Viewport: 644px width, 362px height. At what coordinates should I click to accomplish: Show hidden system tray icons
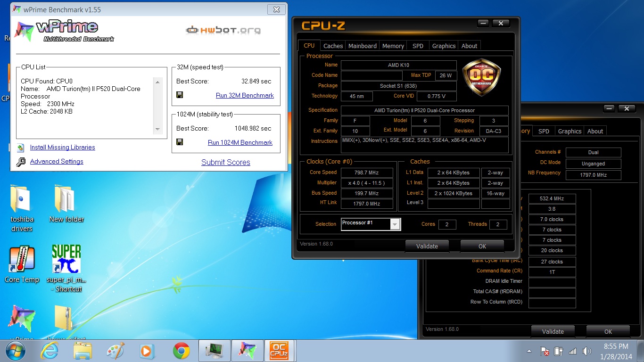point(529,351)
